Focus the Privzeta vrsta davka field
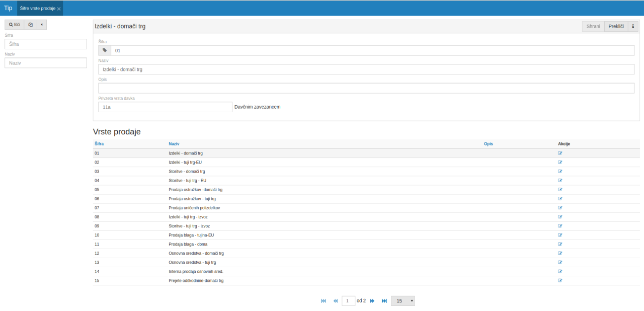644x311 pixels. pyautogui.click(x=165, y=107)
